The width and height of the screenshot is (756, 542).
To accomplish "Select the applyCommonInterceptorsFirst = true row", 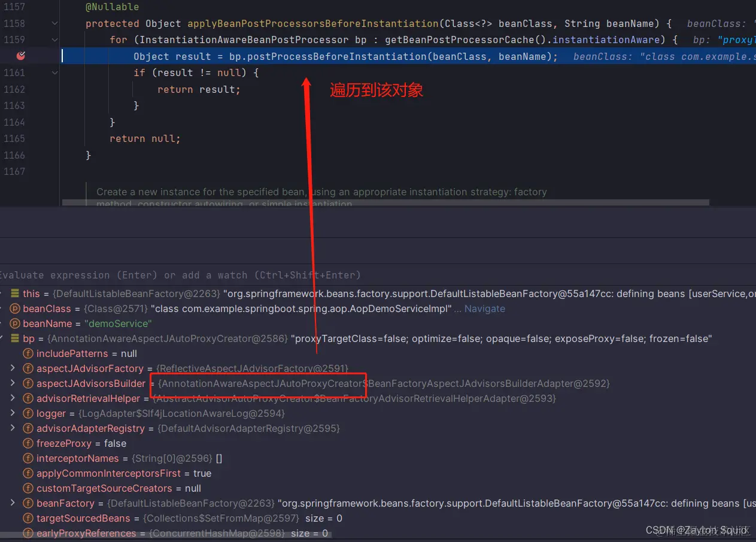I will (378, 473).
